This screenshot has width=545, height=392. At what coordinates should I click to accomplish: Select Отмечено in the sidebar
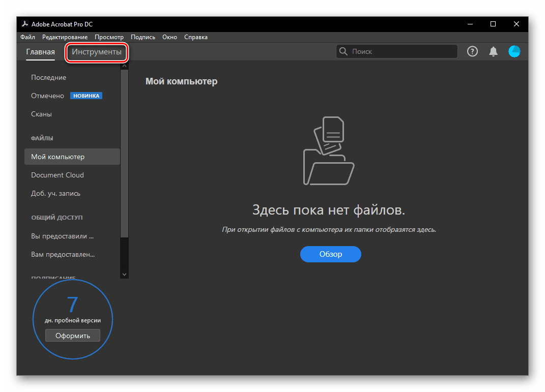[x=48, y=96]
